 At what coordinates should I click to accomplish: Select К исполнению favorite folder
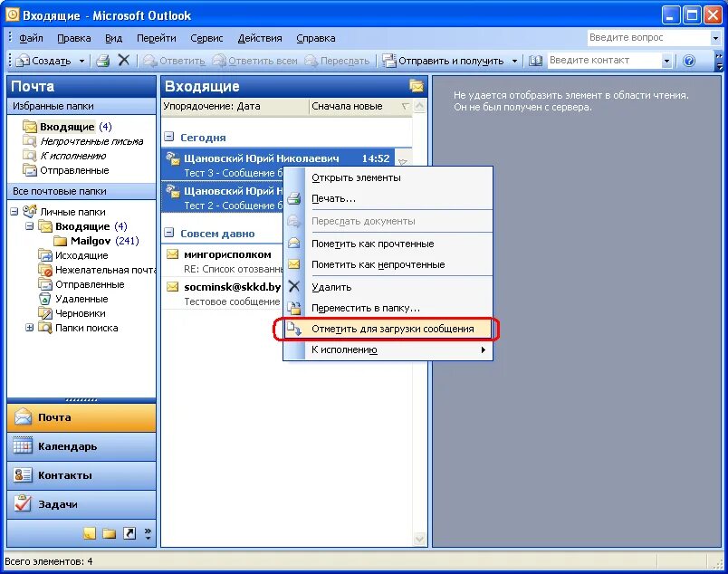[64, 156]
